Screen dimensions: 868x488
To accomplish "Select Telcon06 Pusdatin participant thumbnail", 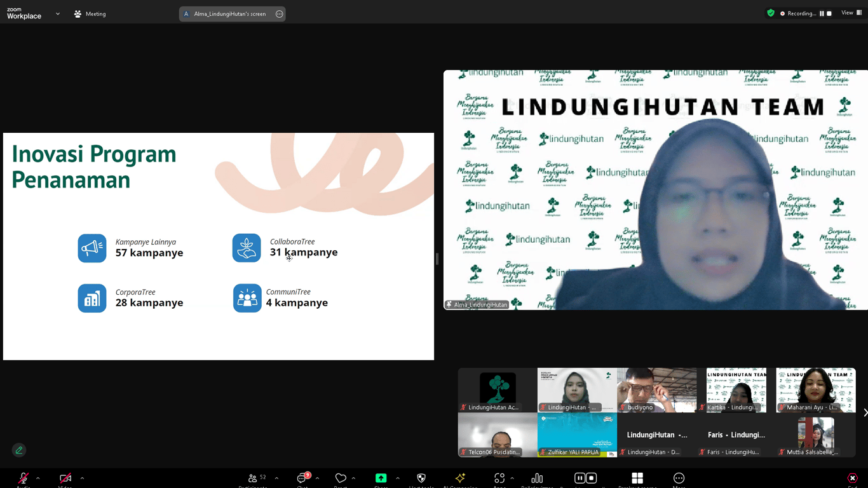I will [x=498, y=435].
